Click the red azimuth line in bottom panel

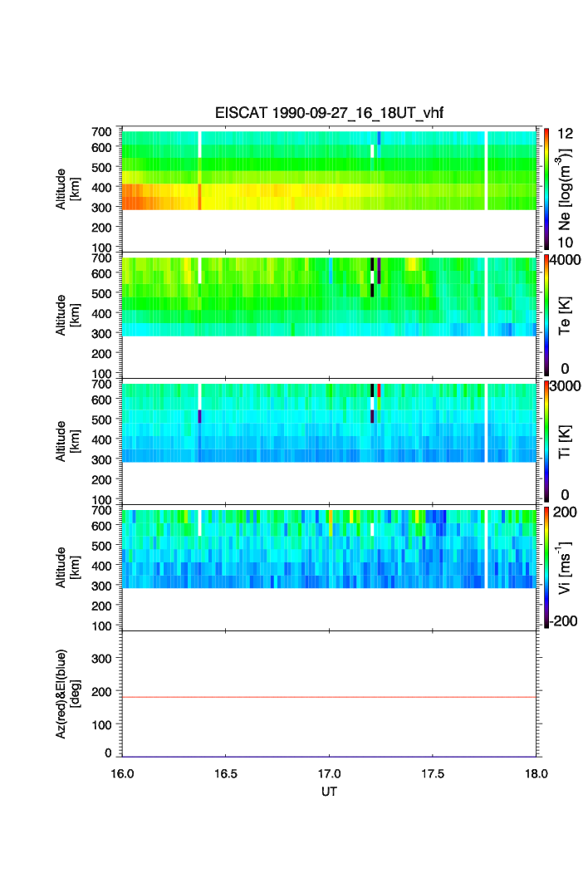pyautogui.click(x=329, y=697)
